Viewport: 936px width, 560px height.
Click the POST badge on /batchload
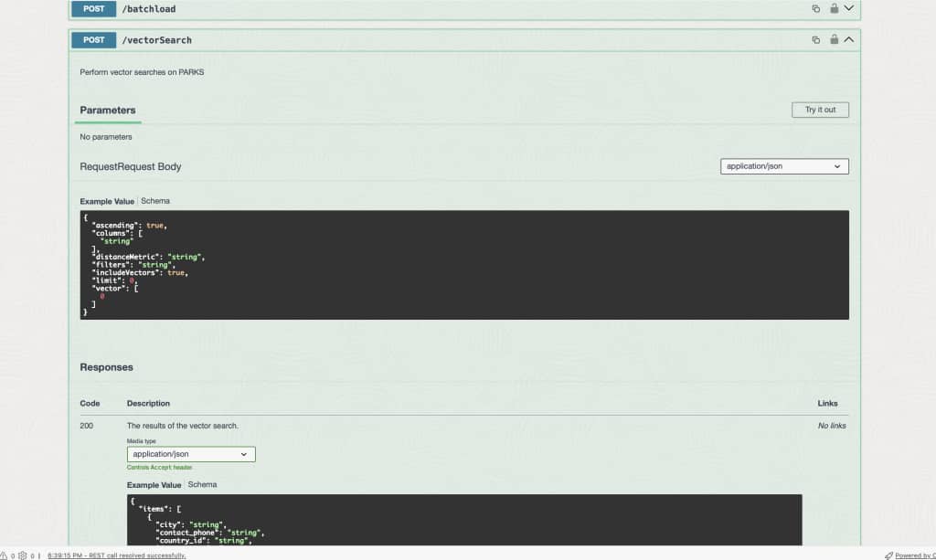coord(92,8)
